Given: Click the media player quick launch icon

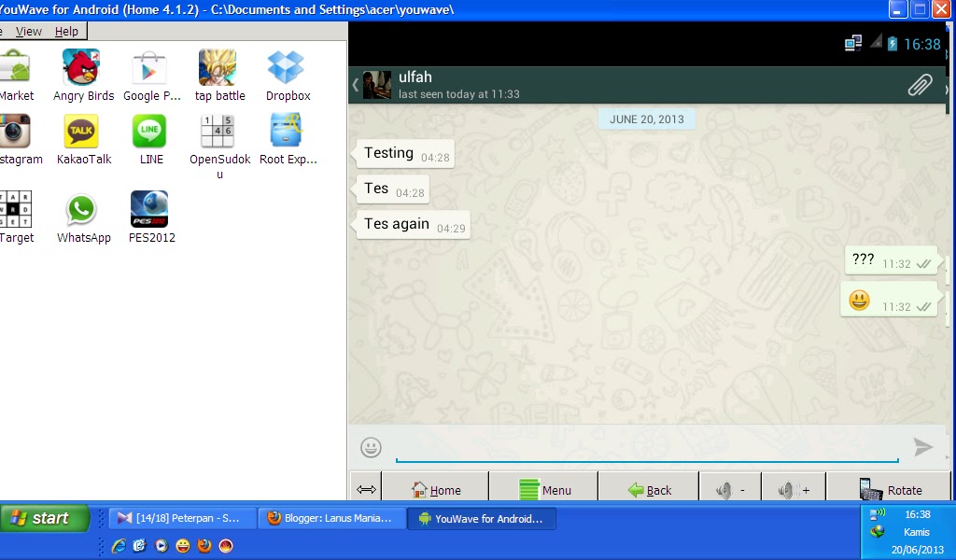Looking at the screenshot, I should point(161,546).
